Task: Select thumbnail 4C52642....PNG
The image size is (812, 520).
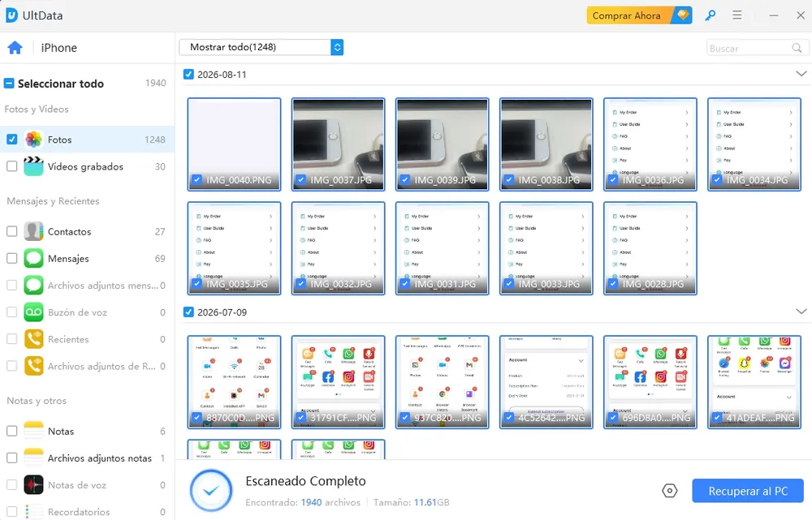Action: [x=546, y=382]
